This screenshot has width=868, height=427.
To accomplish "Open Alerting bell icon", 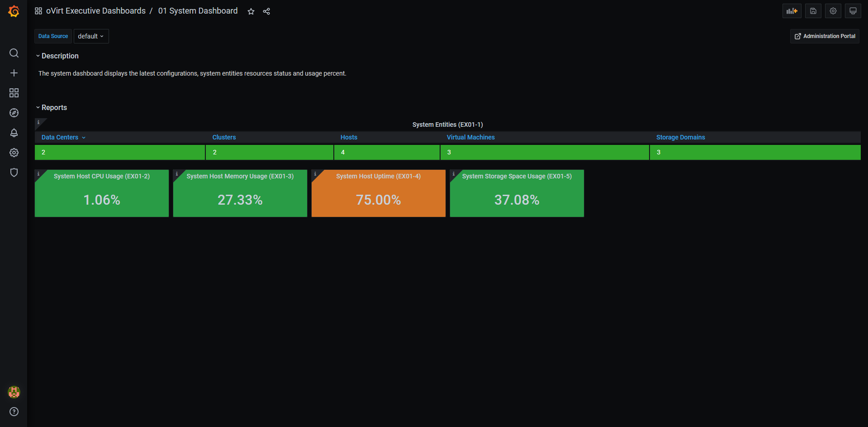I will click(x=14, y=133).
